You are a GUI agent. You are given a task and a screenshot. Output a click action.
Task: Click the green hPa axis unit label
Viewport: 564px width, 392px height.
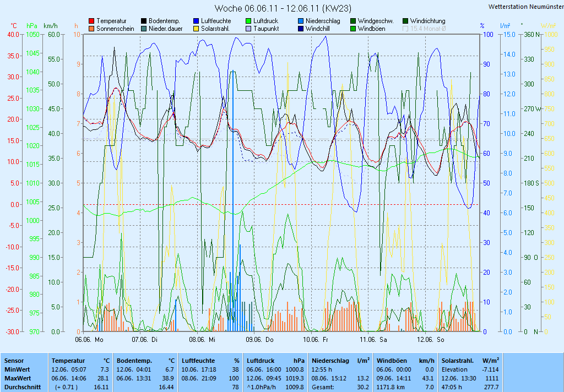(x=32, y=26)
